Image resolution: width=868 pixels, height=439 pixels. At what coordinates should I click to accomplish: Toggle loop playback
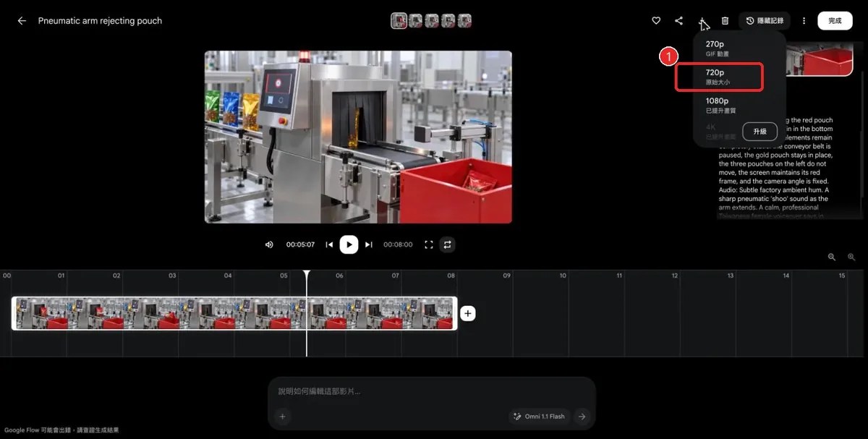[448, 244]
